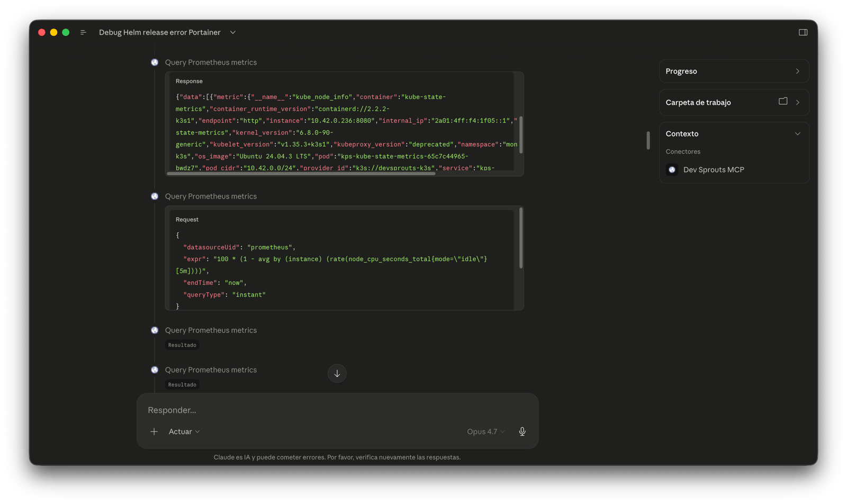Jump to latest with the down-arrow button

[x=337, y=373]
